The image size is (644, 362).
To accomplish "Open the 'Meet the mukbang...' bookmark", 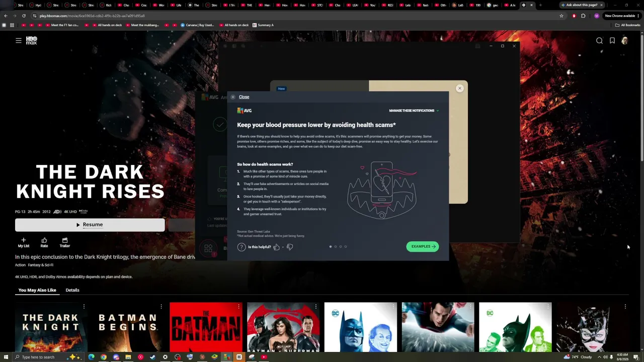I will (x=142, y=25).
